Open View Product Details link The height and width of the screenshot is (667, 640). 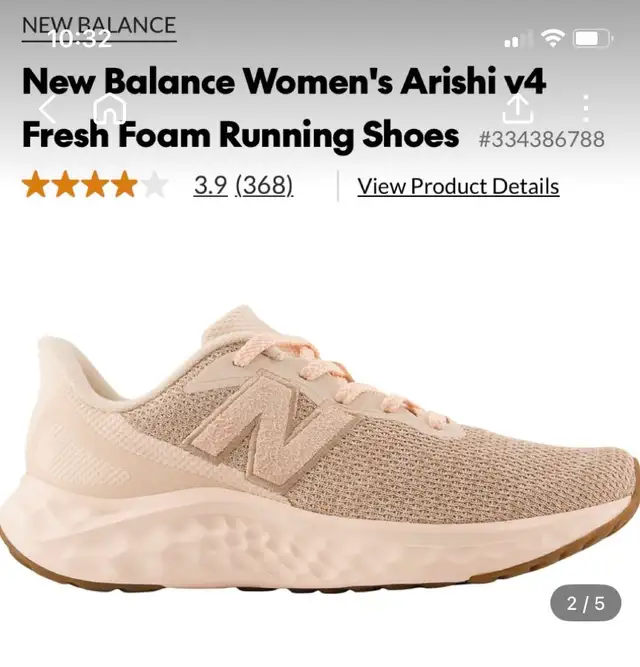[458, 186]
